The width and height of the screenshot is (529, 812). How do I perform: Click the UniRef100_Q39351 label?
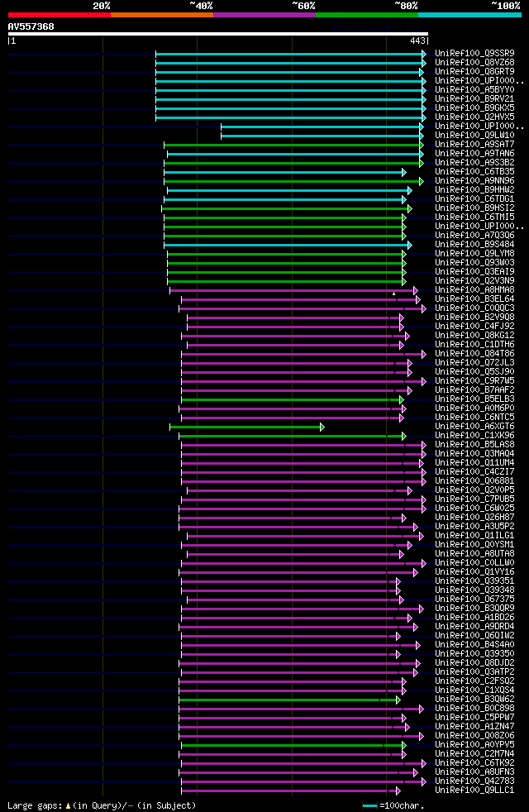474,581
